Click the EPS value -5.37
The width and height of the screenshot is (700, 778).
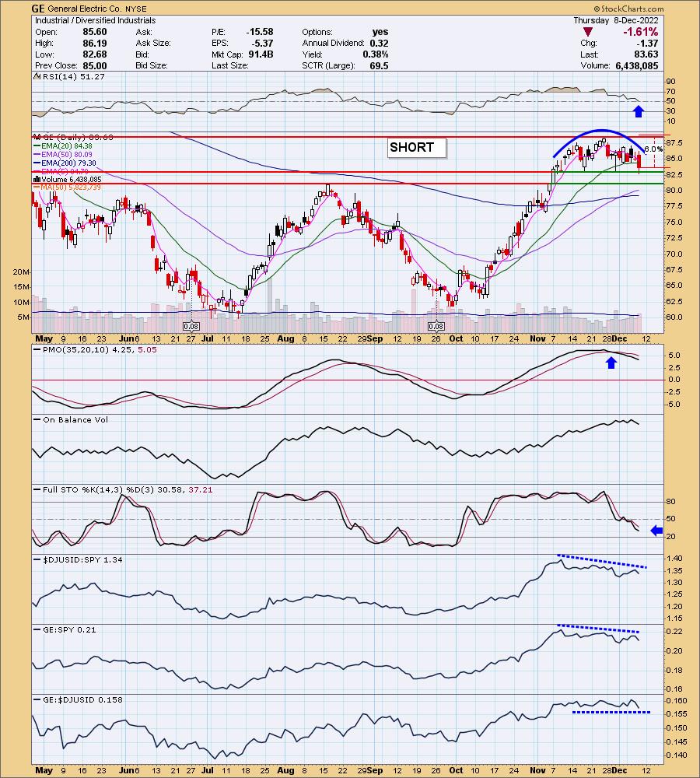[x=262, y=43]
